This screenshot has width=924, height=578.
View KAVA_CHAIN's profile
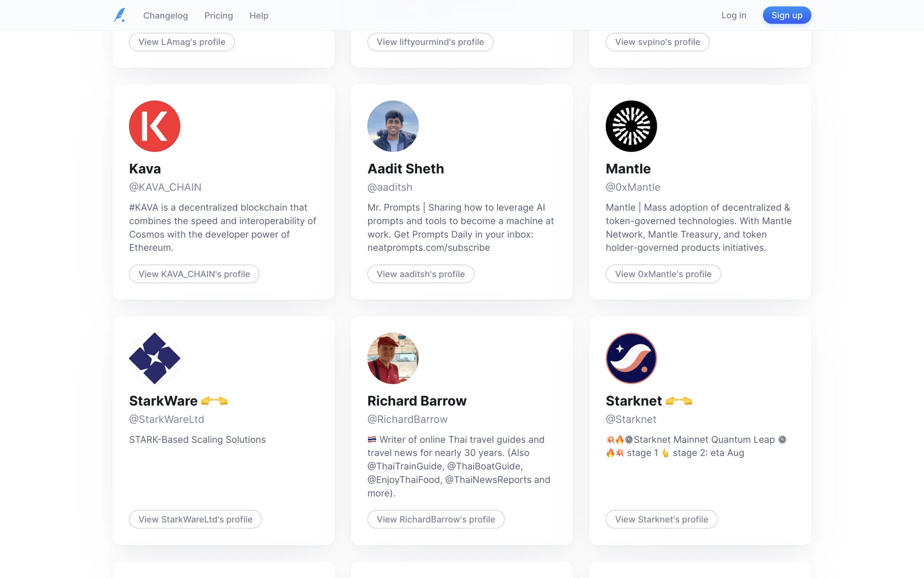point(194,274)
